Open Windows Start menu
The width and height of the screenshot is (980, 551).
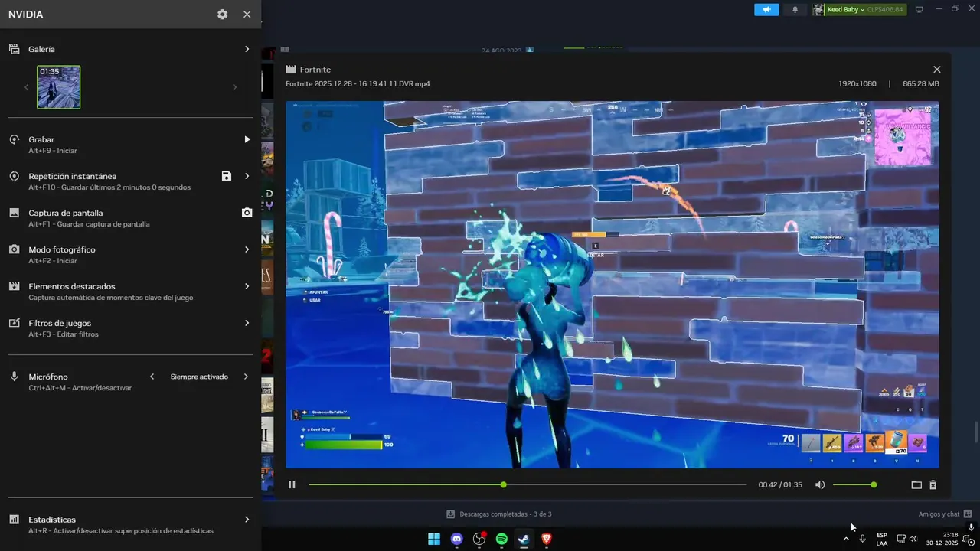tap(434, 539)
